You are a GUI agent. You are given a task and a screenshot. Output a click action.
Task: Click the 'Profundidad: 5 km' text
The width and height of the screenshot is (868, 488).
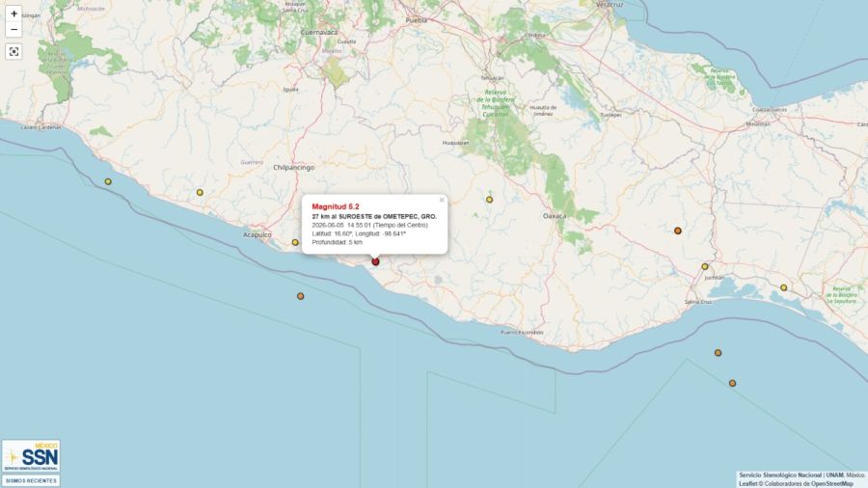tap(338, 242)
